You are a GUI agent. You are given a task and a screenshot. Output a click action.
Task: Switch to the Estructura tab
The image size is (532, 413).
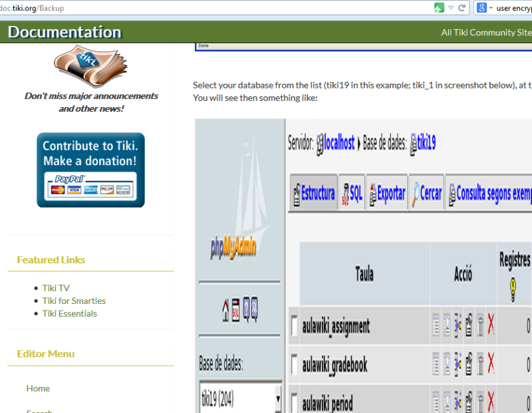(x=314, y=193)
